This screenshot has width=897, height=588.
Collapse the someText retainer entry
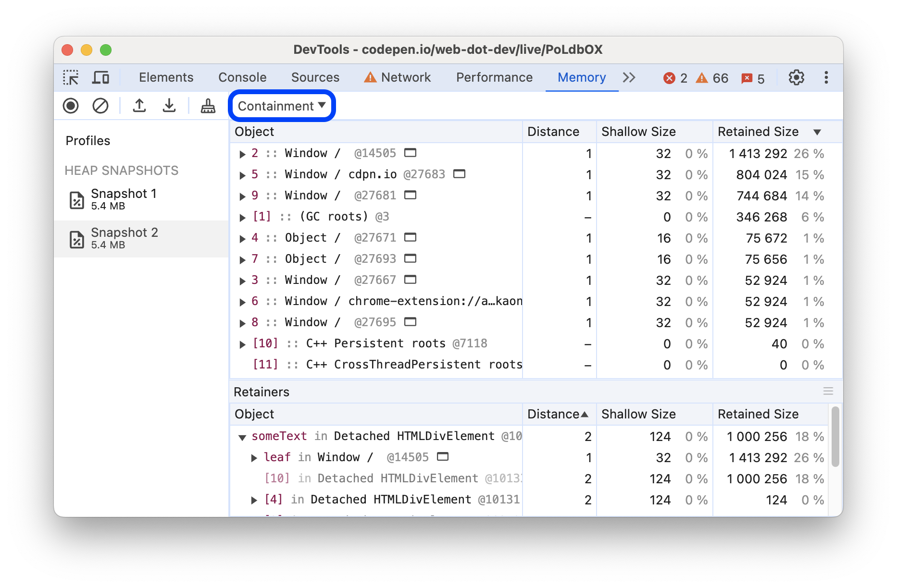(242, 437)
